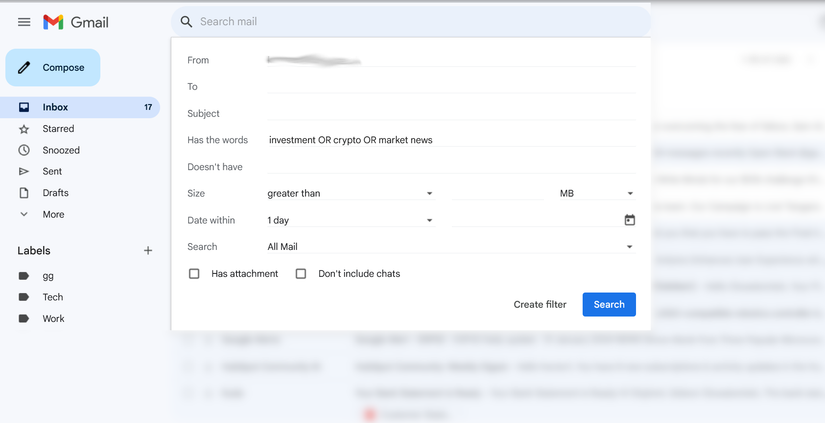Click the Gmail logo
825x423 pixels.
pyautogui.click(x=76, y=22)
